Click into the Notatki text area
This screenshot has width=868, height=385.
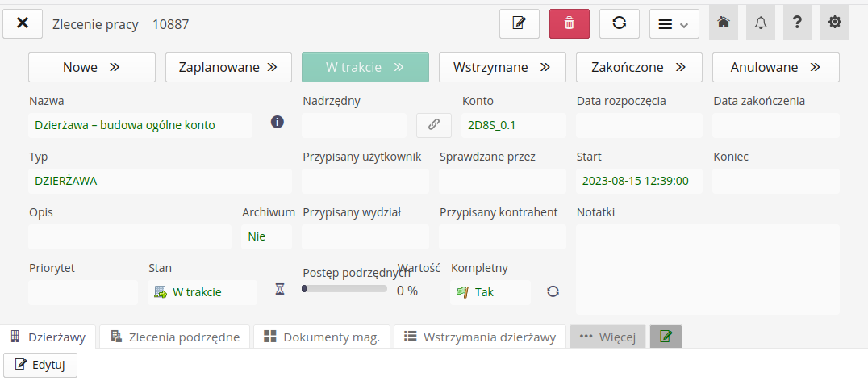707,269
